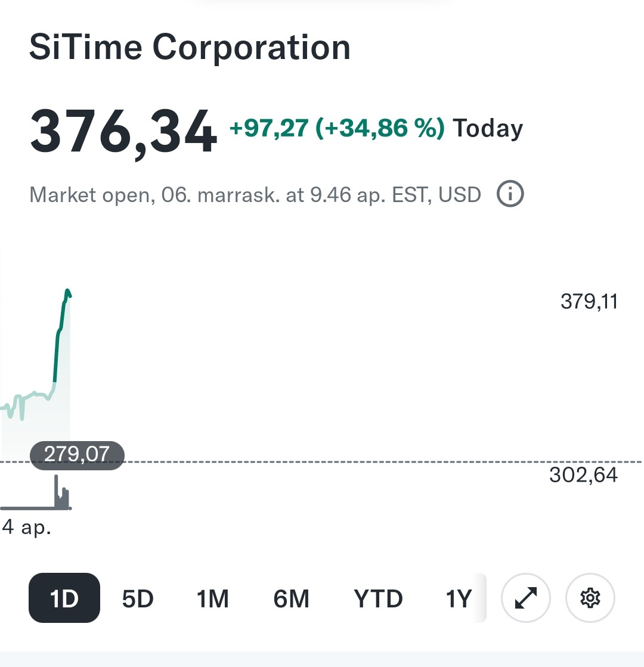644x667 pixels.
Task: Click the 379,11 axis label
Action: [589, 302]
